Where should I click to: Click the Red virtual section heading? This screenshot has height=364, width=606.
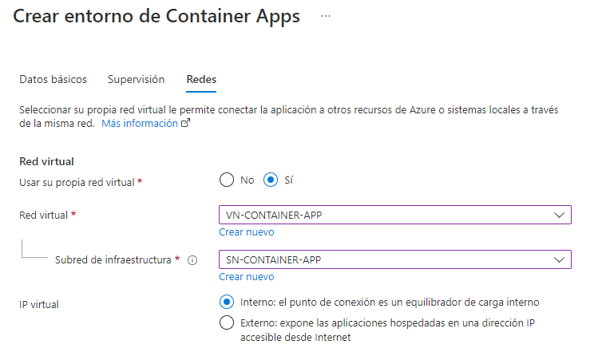click(46, 161)
